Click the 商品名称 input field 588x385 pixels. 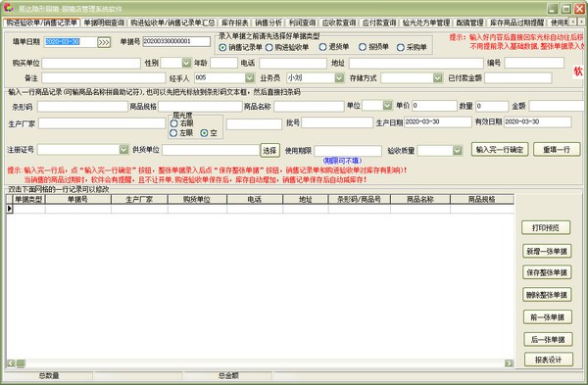pos(309,107)
